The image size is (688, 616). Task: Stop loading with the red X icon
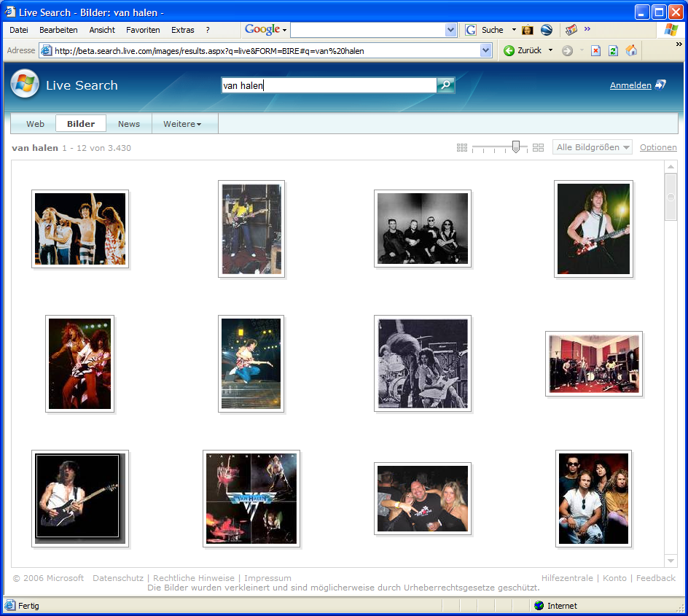tap(595, 51)
